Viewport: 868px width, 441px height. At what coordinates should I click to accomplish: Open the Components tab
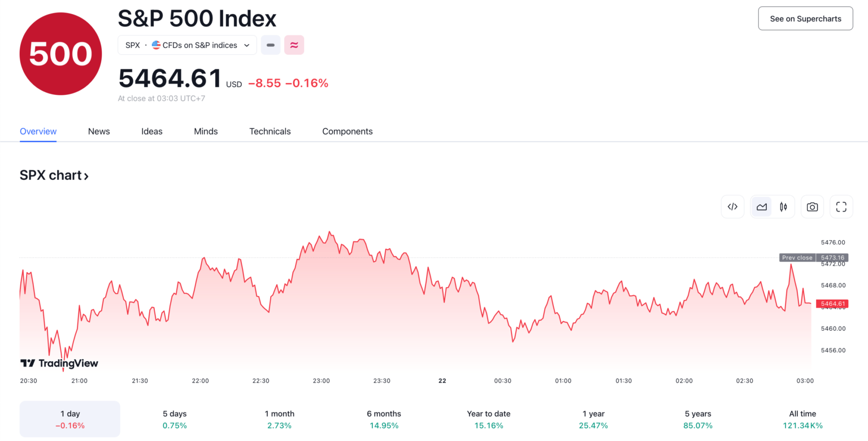click(x=347, y=131)
